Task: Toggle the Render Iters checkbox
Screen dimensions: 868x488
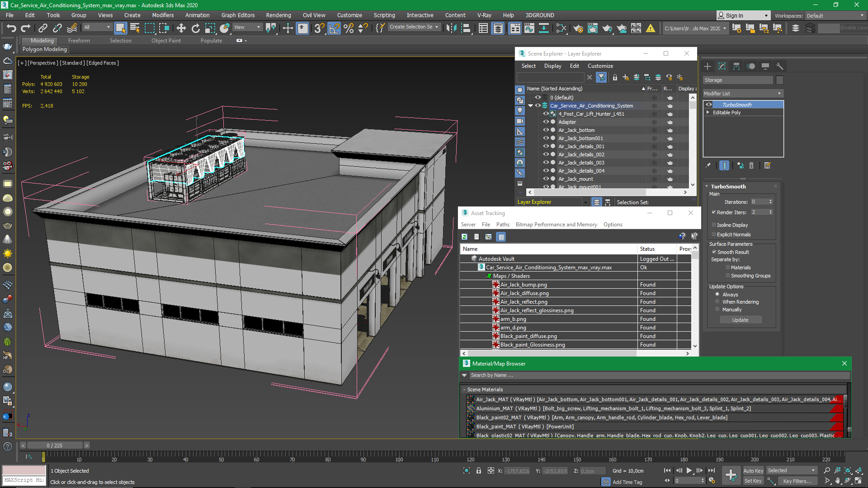Action: point(714,212)
